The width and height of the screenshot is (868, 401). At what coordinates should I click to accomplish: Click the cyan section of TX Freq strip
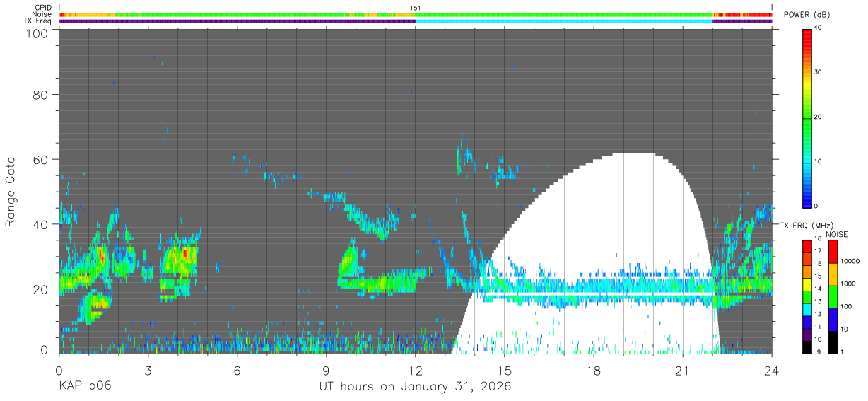click(564, 21)
